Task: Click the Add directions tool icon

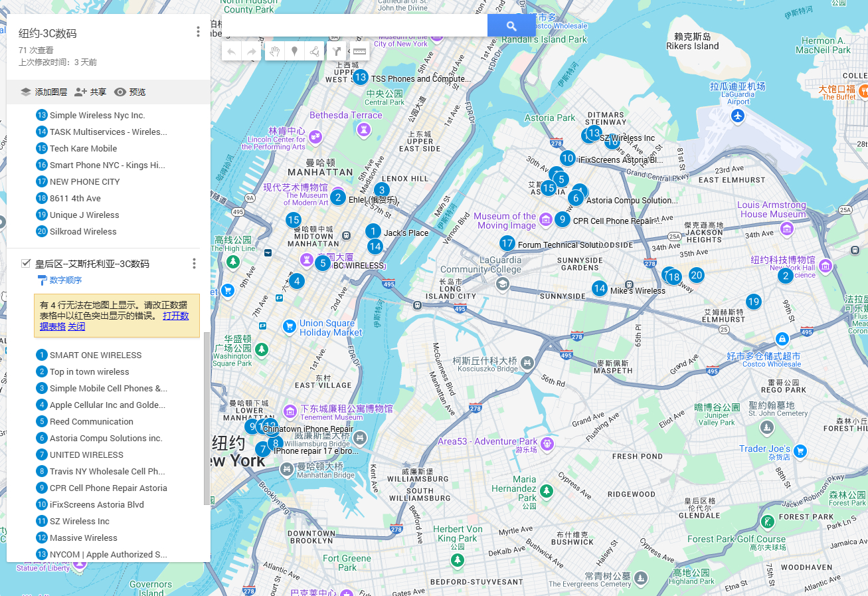Action: [x=337, y=51]
